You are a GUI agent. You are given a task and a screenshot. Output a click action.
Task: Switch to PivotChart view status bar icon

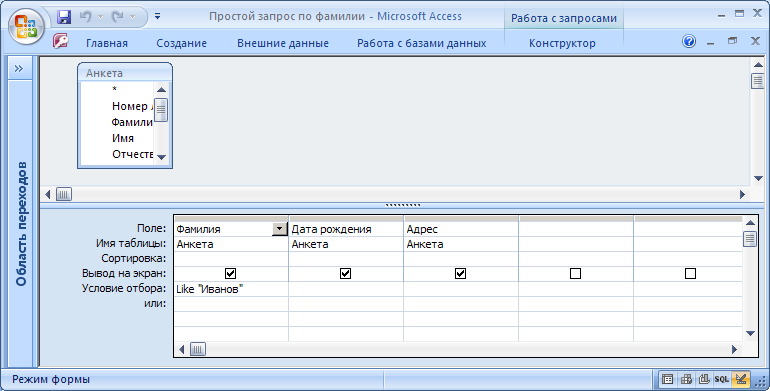pos(704,379)
